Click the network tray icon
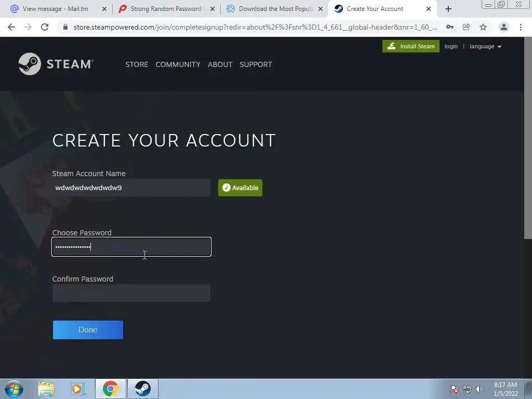This screenshot has width=532, height=399. (x=467, y=389)
